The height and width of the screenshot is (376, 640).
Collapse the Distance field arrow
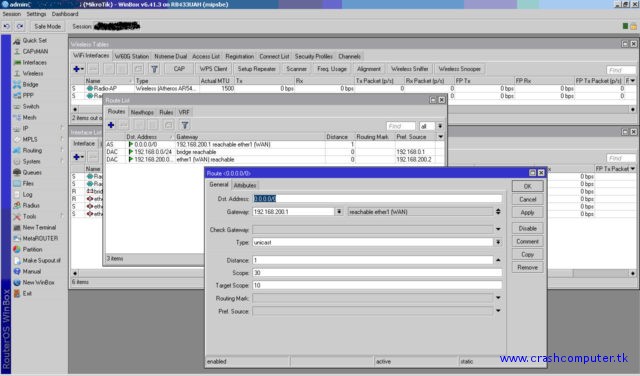pyautogui.click(x=498, y=260)
